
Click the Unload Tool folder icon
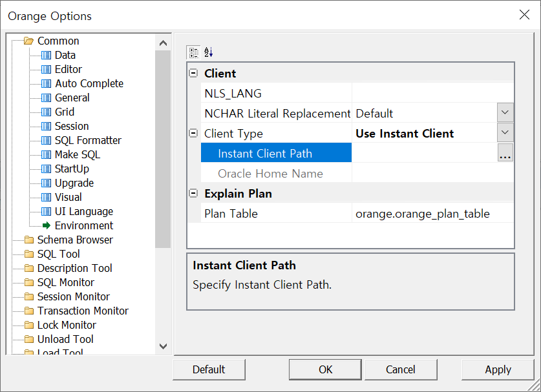(x=29, y=339)
